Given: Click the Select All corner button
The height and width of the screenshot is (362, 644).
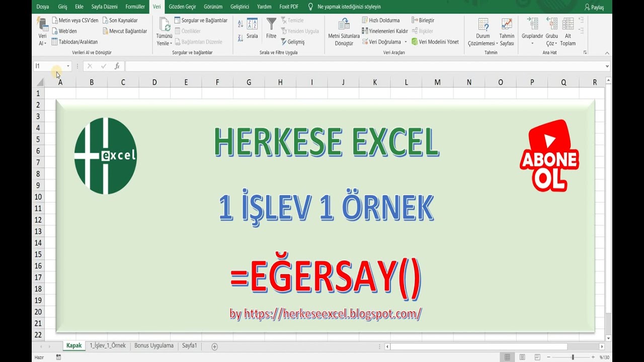Looking at the screenshot, I should point(38,82).
